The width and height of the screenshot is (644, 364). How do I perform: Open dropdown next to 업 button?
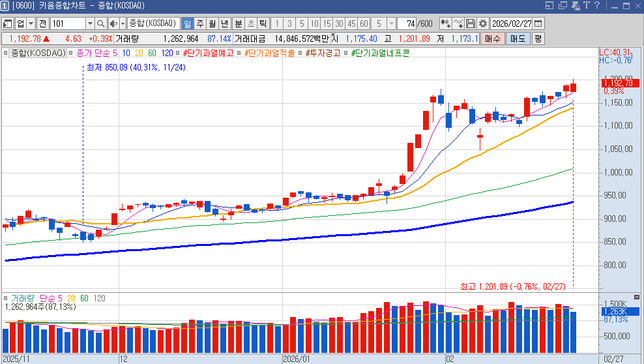pyautogui.click(x=31, y=23)
